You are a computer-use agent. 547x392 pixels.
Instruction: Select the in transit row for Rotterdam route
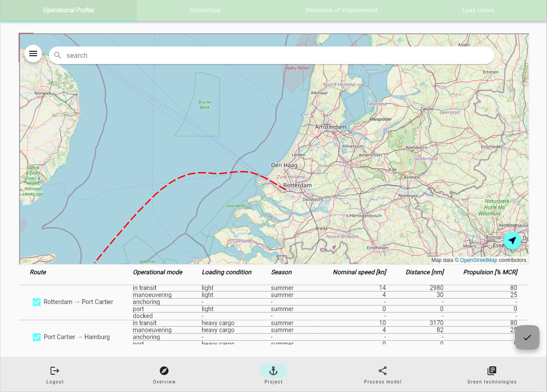coord(145,288)
